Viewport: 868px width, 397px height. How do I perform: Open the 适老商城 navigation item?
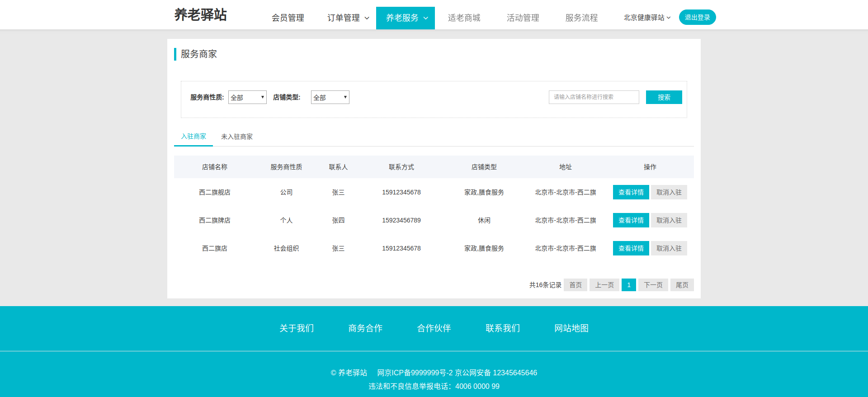point(464,18)
